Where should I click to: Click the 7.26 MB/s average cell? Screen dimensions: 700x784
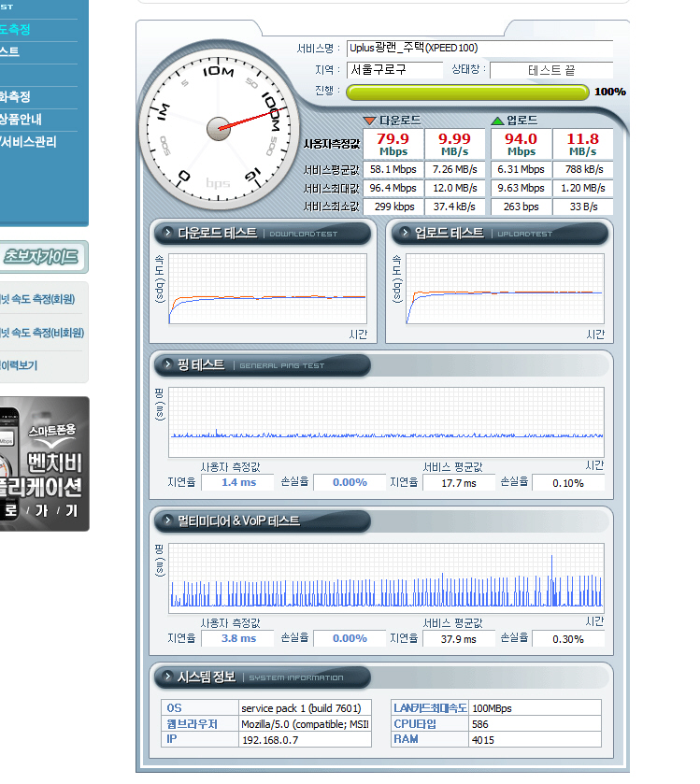click(454, 169)
